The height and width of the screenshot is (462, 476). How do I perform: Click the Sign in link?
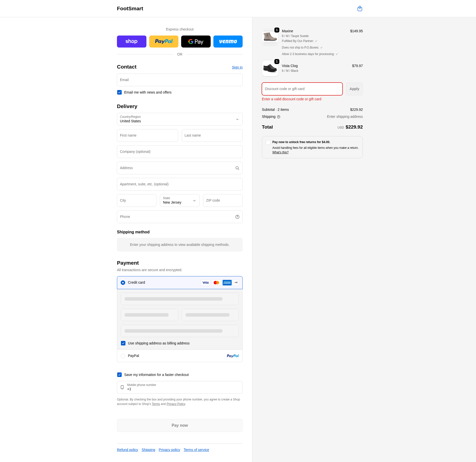237,67
